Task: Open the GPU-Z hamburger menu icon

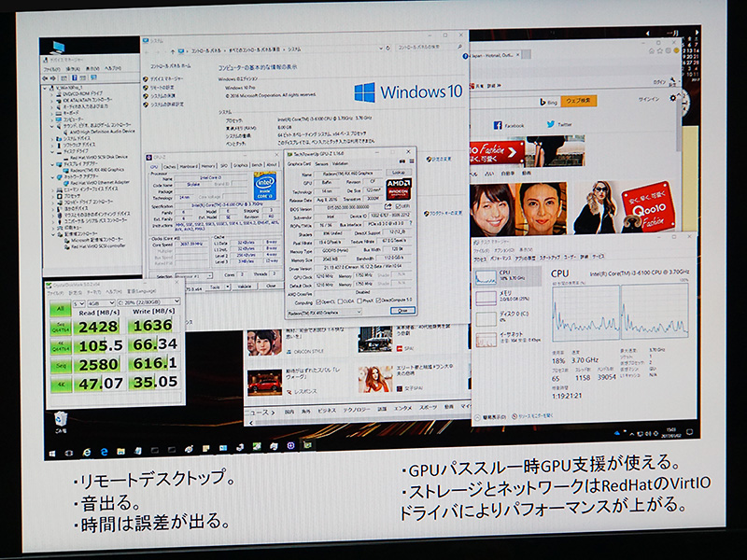Action: 413,161
